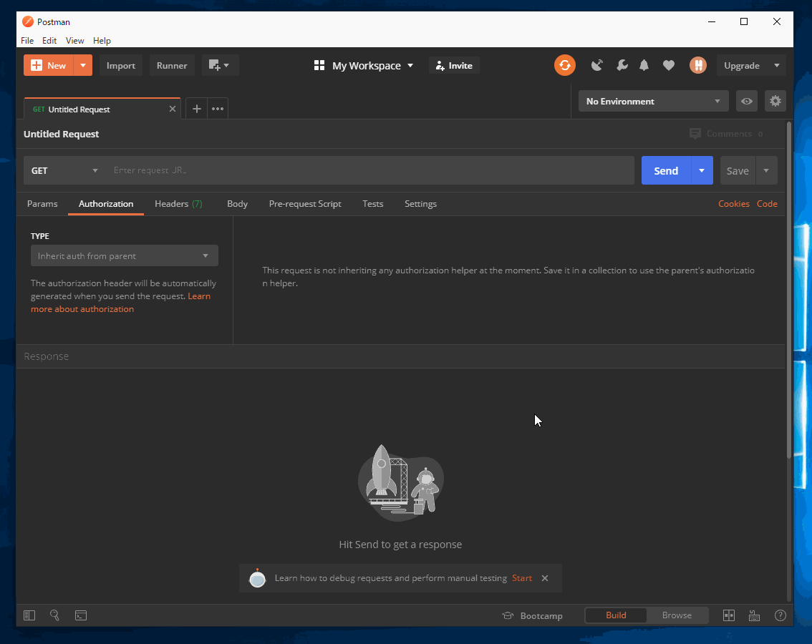Expand the Upgrade dropdown arrow
The image size is (812, 644).
pyautogui.click(x=776, y=65)
